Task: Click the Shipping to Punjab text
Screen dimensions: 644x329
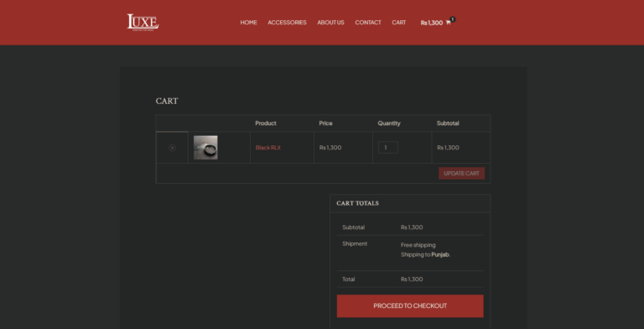Action: pyautogui.click(x=425, y=254)
